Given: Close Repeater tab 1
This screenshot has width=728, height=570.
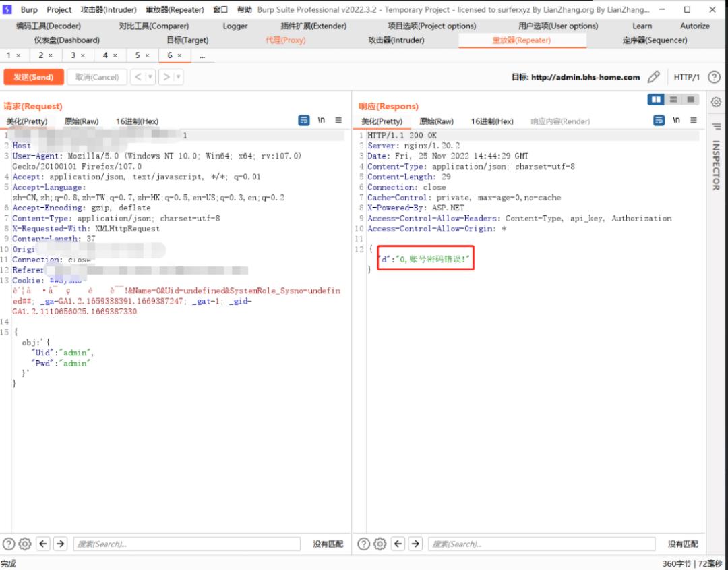Looking at the screenshot, I should tap(19, 55).
